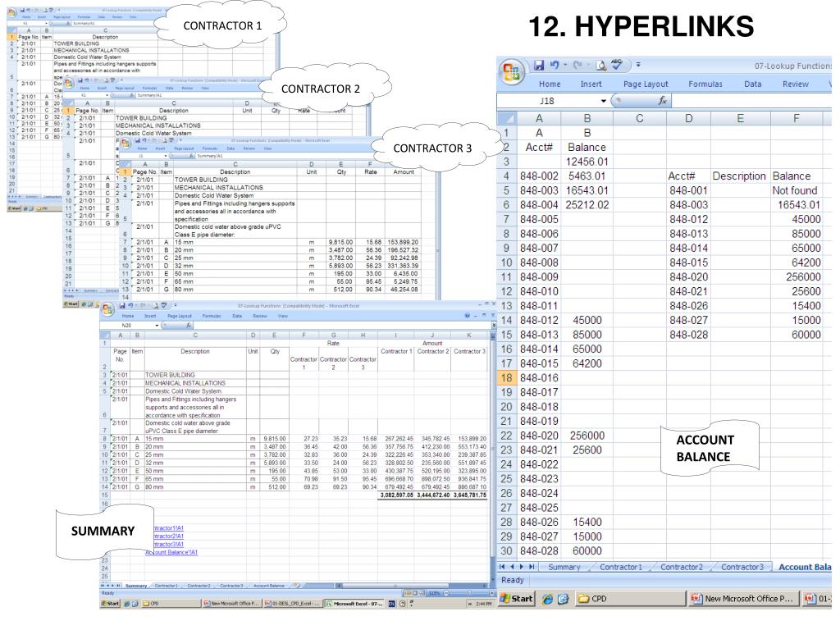Screen dimensions: 840x630
Task: Go to next sheet arrow, Account Balance window
Action: (x=522, y=567)
